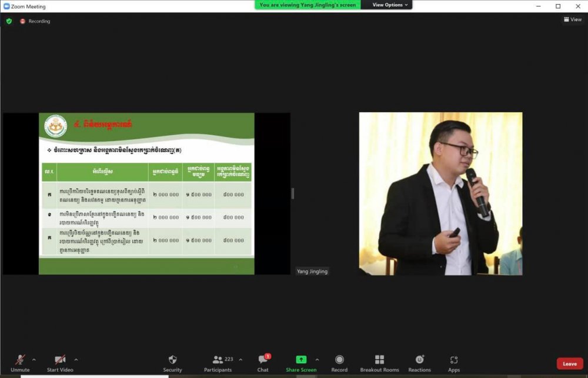Click the red Leave button
This screenshot has height=378, width=588.
click(x=570, y=363)
